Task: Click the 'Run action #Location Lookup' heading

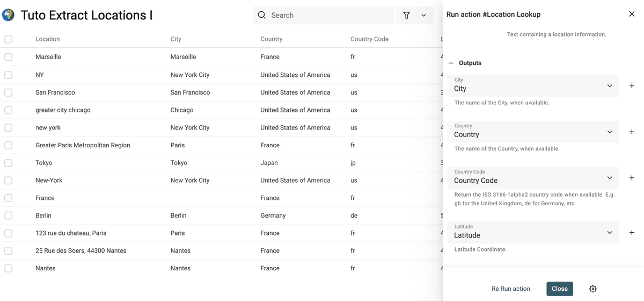Action: pyautogui.click(x=493, y=15)
